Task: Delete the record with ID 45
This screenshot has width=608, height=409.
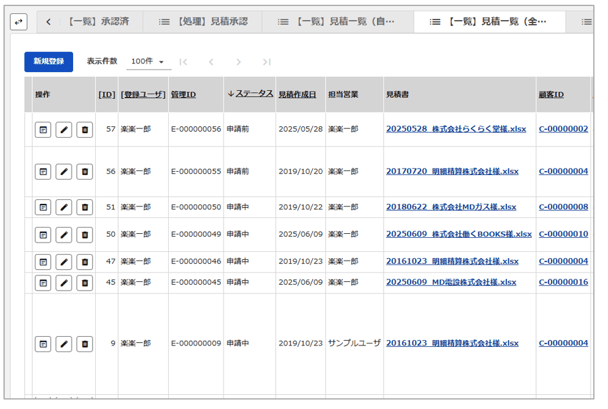Action: (85, 283)
